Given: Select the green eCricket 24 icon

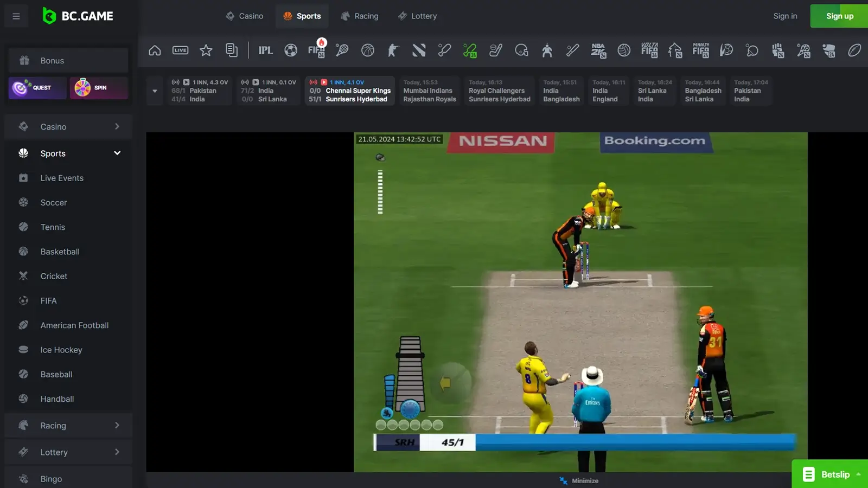Looking at the screenshot, I should (470, 50).
